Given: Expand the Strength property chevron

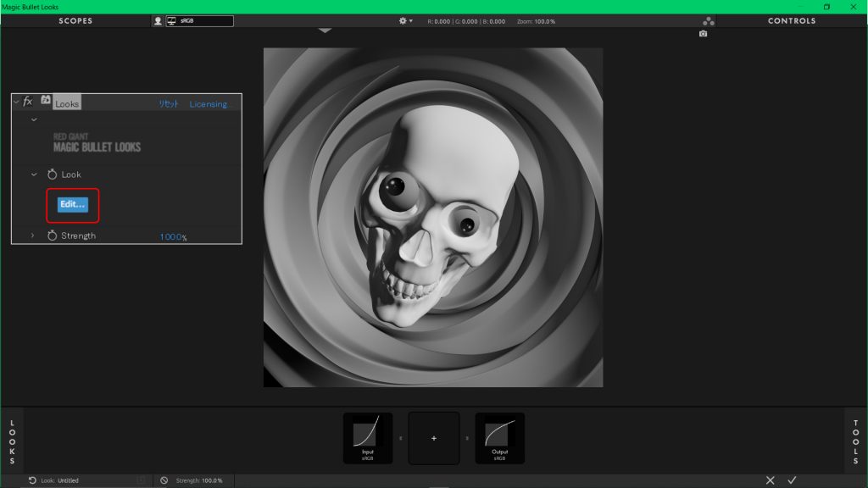Looking at the screenshot, I should [33, 236].
